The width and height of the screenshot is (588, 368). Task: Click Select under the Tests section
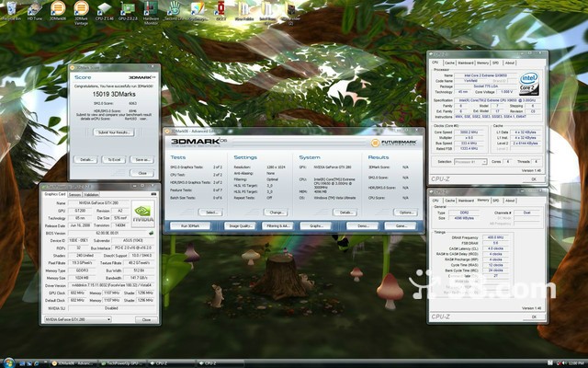(x=210, y=213)
